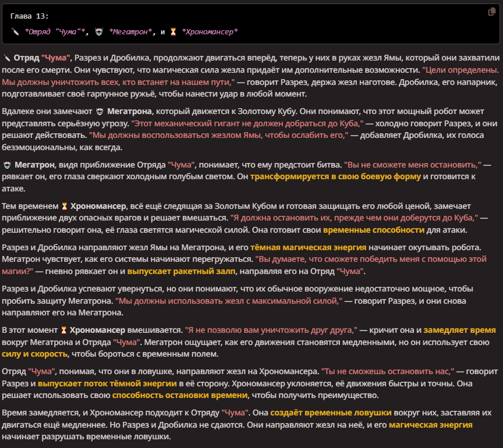503x448 pixels.
Task: Click the "Глава 13:" heading in the code block
Action: (30, 16)
